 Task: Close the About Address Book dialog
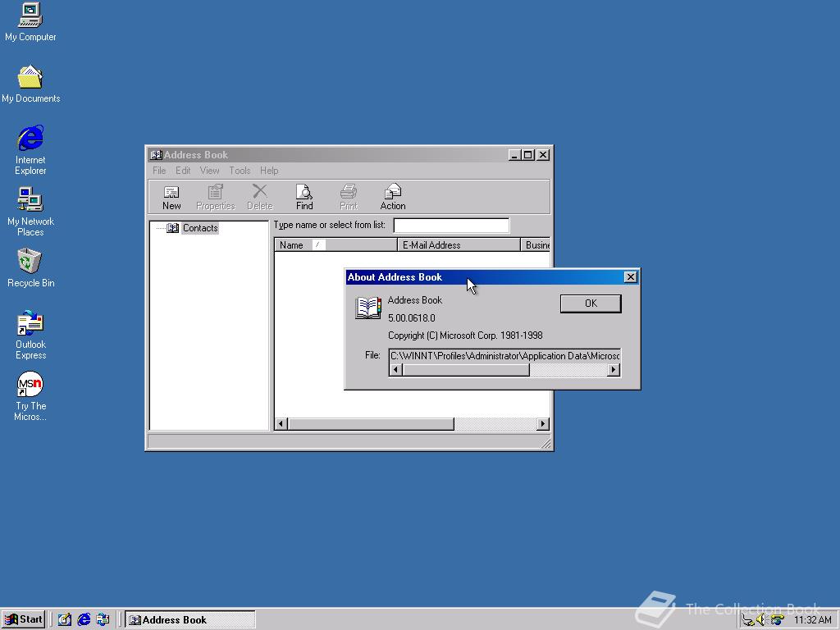pyautogui.click(x=630, y=277)
